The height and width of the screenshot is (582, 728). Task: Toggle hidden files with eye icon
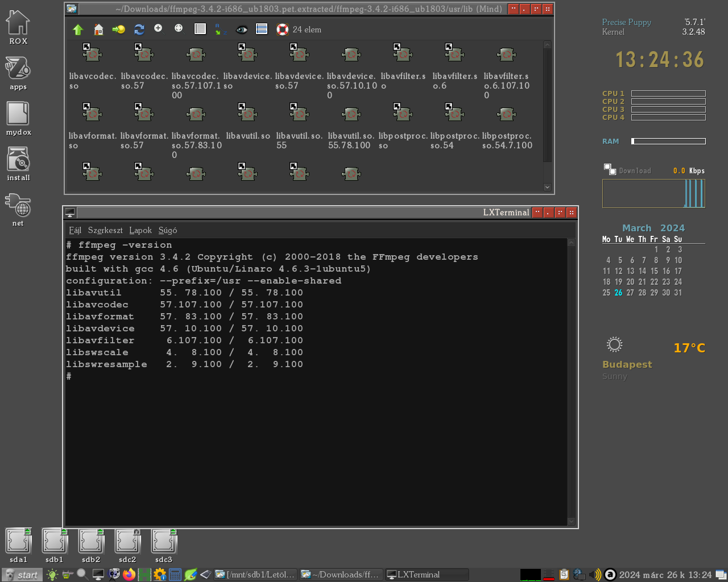coord(242,30)
